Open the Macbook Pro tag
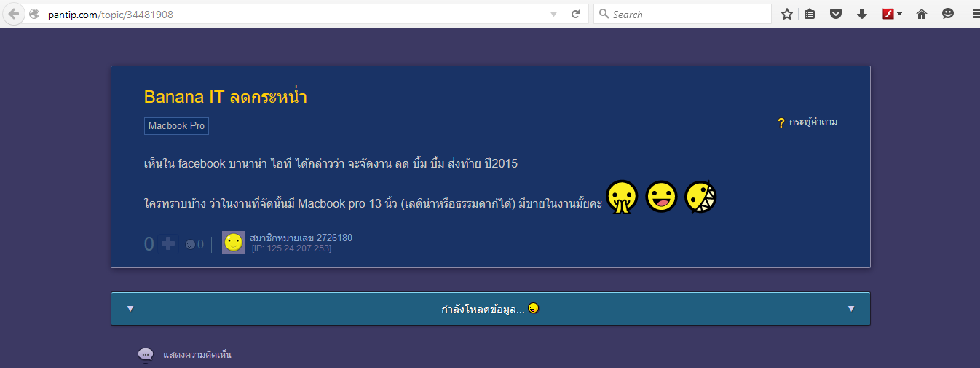The image size is (980, 368). point(177,126)
